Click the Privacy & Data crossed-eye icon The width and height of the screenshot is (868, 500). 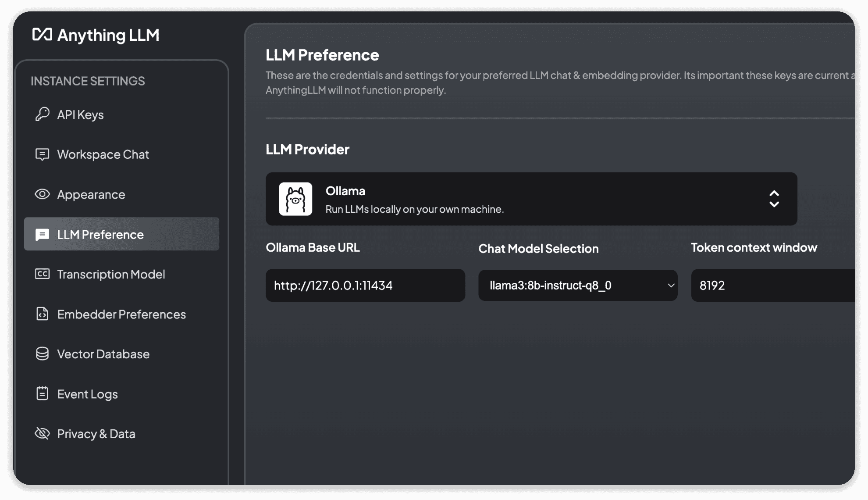coord(42,433)
